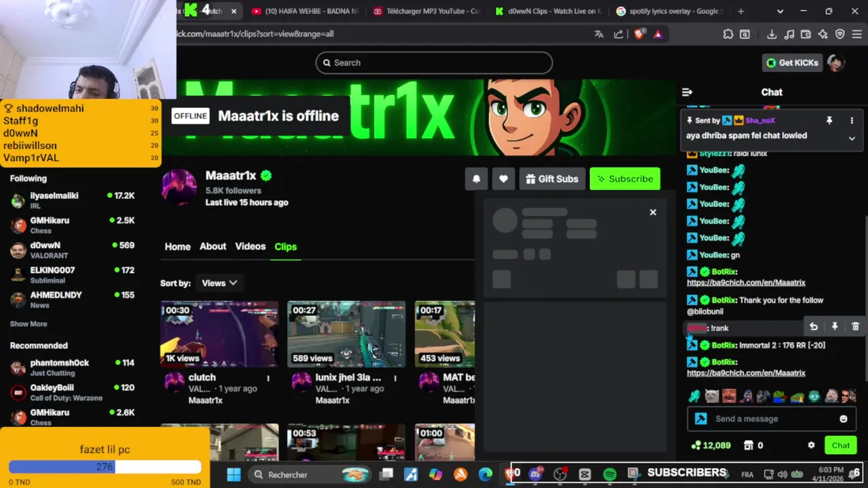The height and width of the screenshot is (488, 868).
Task: Open user profile avatar in top bar
Action: 835,62
